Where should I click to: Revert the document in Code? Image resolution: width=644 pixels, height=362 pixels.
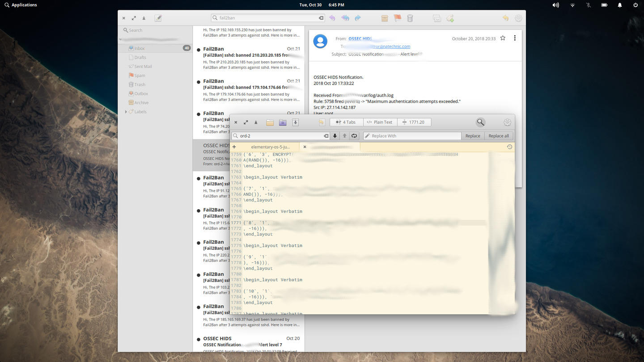321,122
